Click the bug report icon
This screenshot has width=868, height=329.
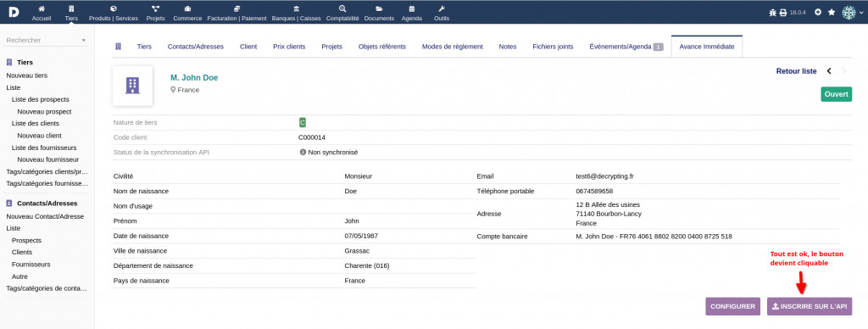pos(773,13)
